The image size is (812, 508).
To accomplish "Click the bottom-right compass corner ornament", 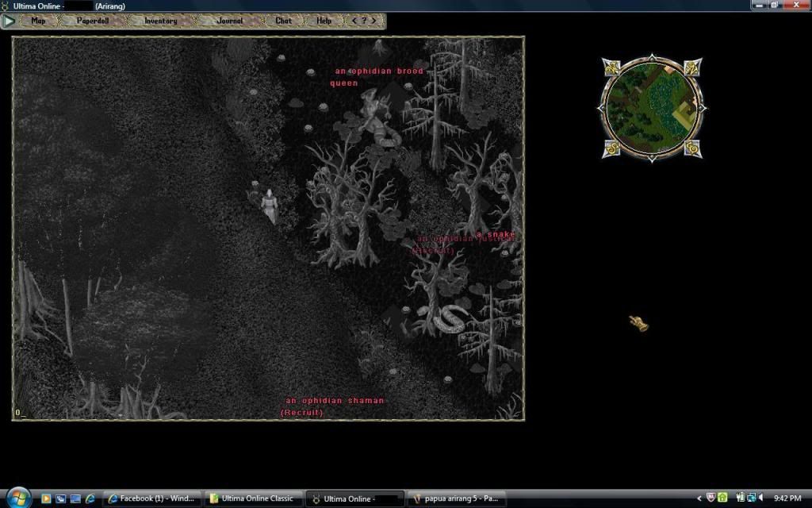I will click(692, 148).
